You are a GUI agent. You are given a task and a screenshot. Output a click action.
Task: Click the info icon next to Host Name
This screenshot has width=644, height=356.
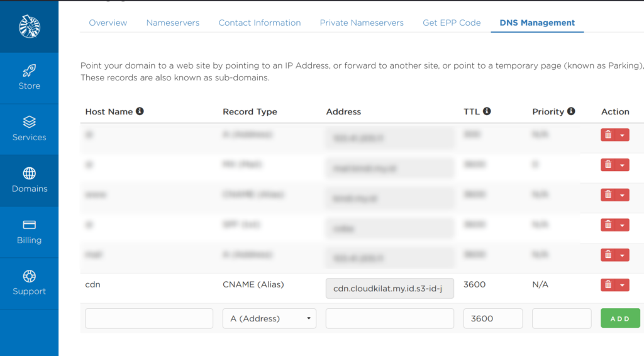click(140, 111)
